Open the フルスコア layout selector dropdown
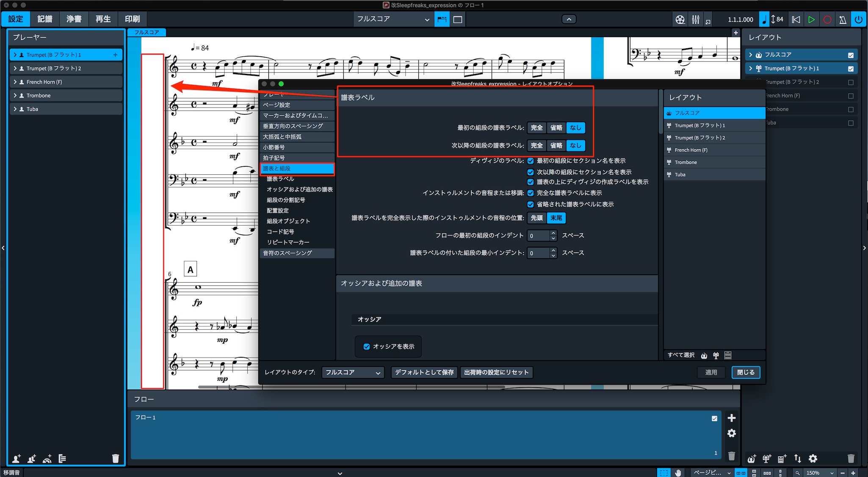 [x=393, y=19]
